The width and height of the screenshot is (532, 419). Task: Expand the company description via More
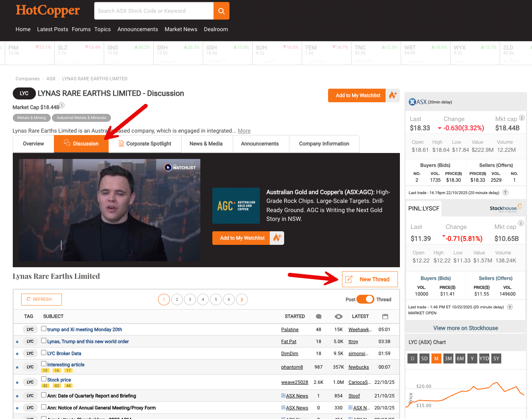244,131
